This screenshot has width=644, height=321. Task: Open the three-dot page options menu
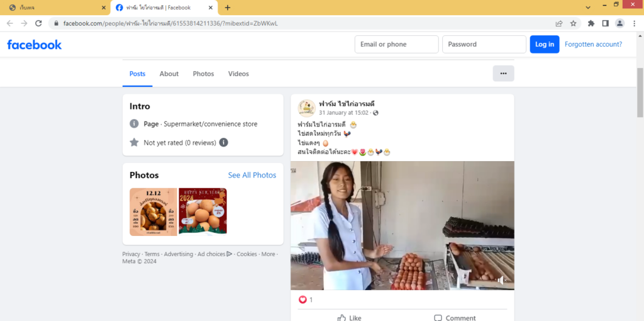coord(503,74)
